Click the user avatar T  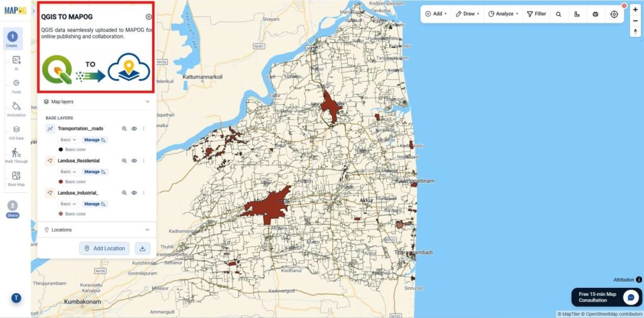(16, 298)
